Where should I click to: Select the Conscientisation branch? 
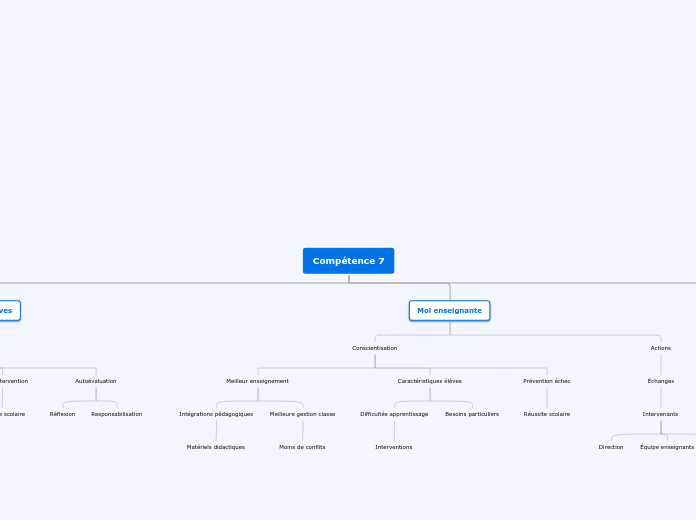coord(374,348)
